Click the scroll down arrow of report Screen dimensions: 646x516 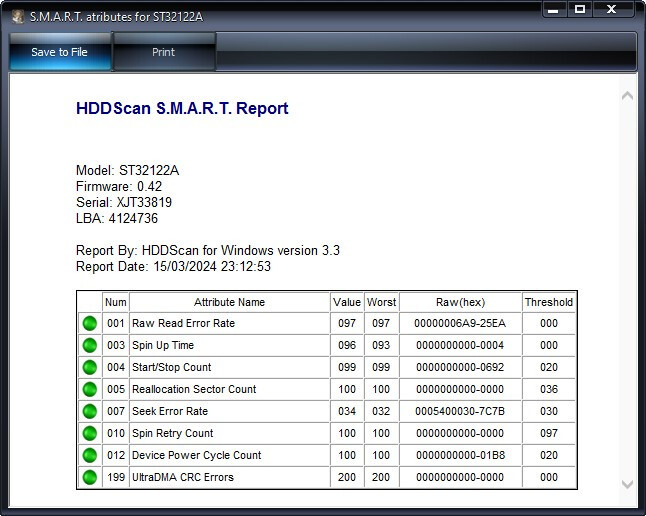click(x=627, y=484)
